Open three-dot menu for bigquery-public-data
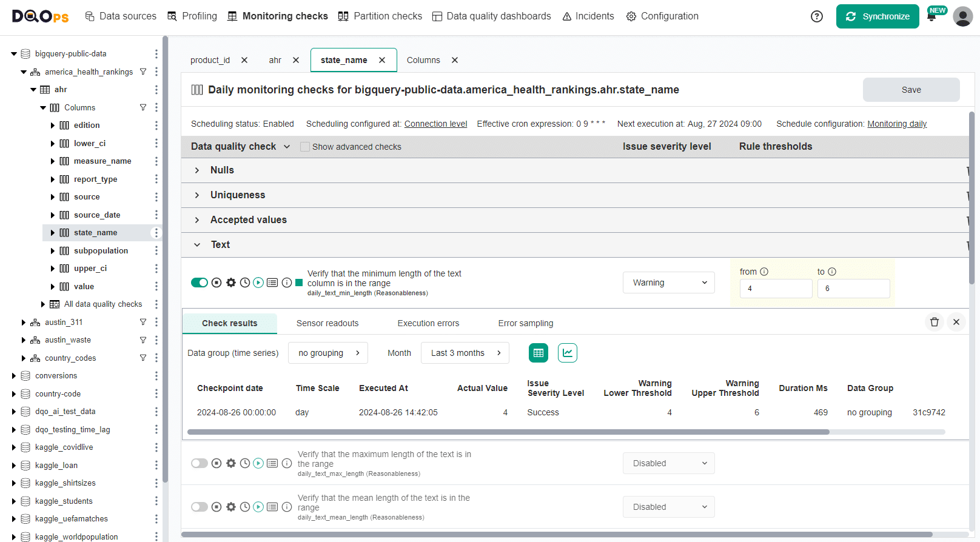The height and width of the screenshot is (542, 980). click(156, 54)
